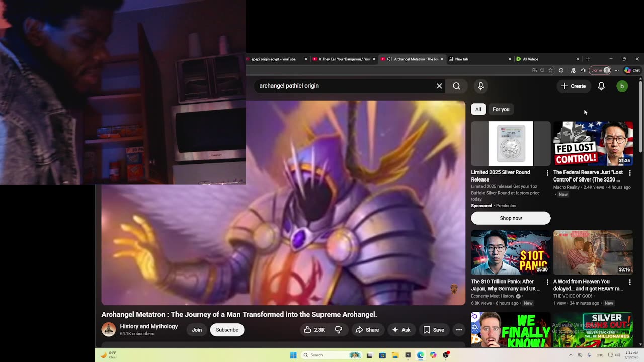Open Microsoft Store from the taskbar
This screenshot has width=644, height=362.
point(382,355)
